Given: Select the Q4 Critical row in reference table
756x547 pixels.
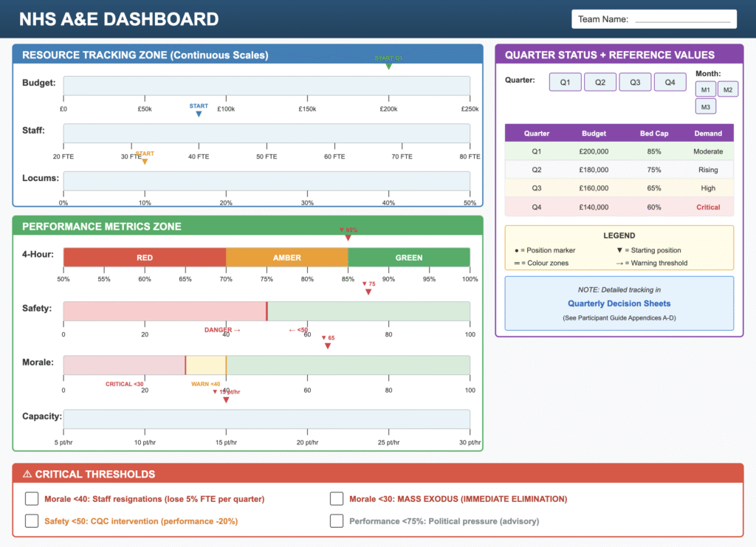Looking at the screenshot, I should tap(619, 207).
